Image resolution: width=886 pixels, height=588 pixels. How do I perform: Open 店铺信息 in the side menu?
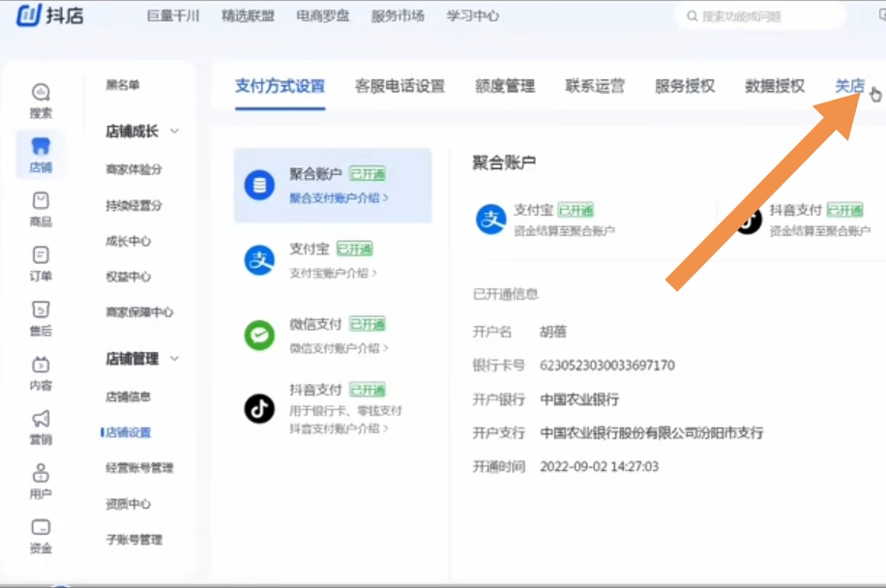129,397
